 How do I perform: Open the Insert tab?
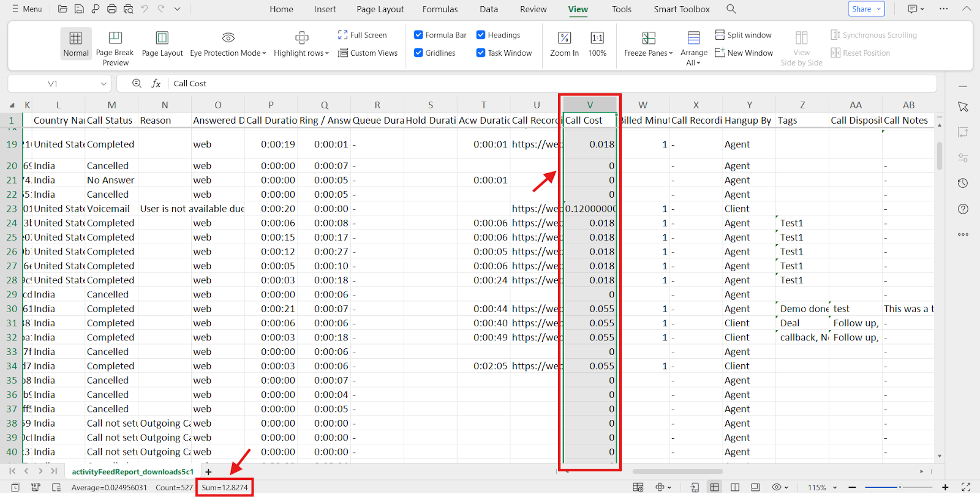325,9
